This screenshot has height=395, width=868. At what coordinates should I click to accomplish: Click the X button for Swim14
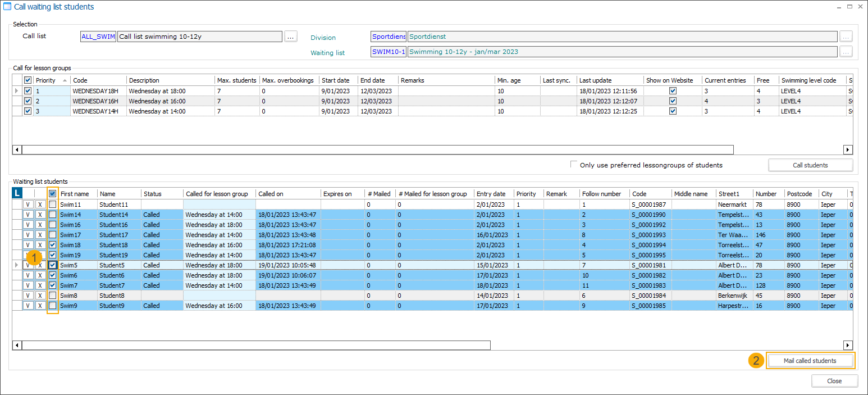tap(40, 215)
